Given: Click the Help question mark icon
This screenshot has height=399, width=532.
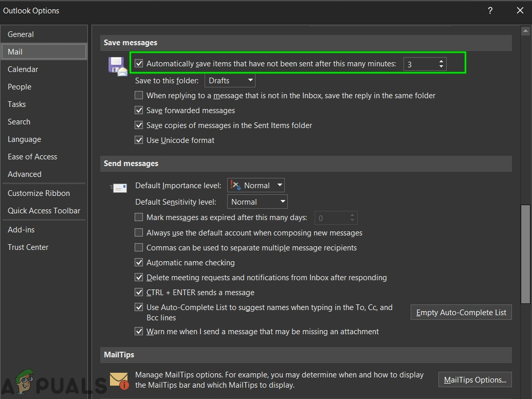Looking at the screenshot, I should coord(490,11).
